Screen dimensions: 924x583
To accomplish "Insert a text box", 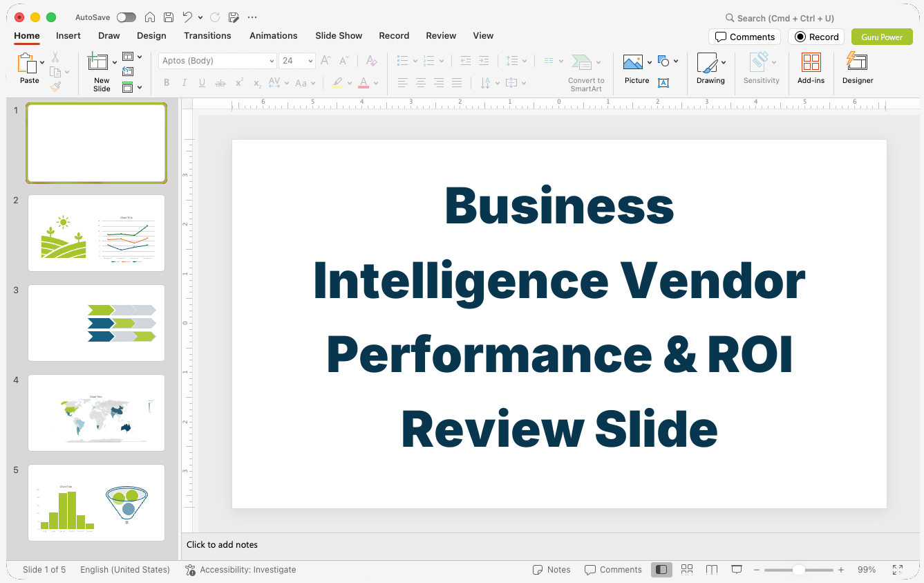I will point(663,83).
